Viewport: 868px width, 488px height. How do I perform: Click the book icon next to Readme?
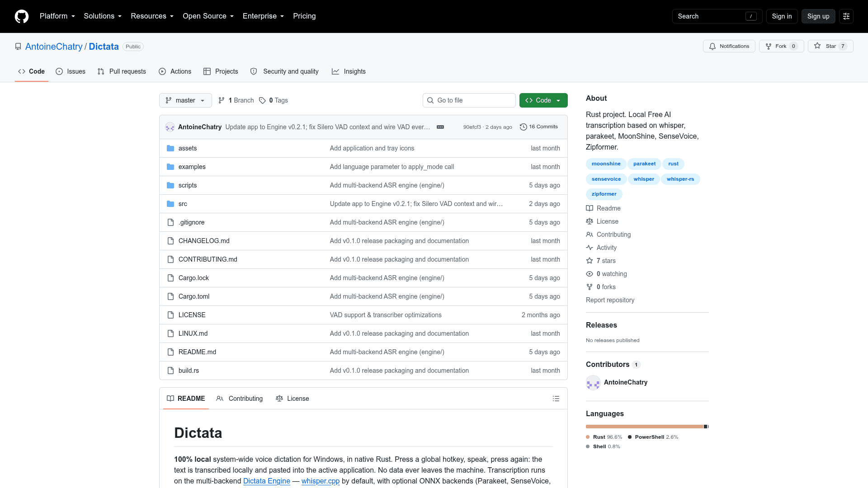[x=590, y=208]
